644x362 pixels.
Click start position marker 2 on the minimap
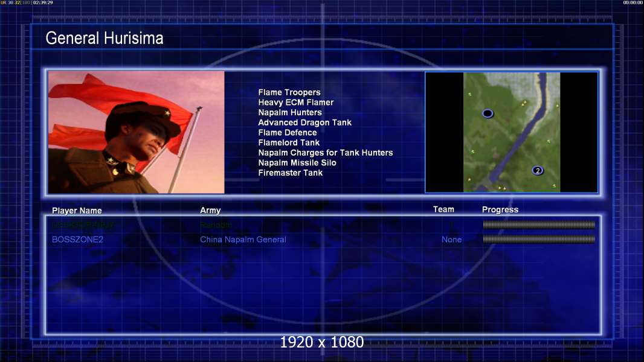point(538,170)
